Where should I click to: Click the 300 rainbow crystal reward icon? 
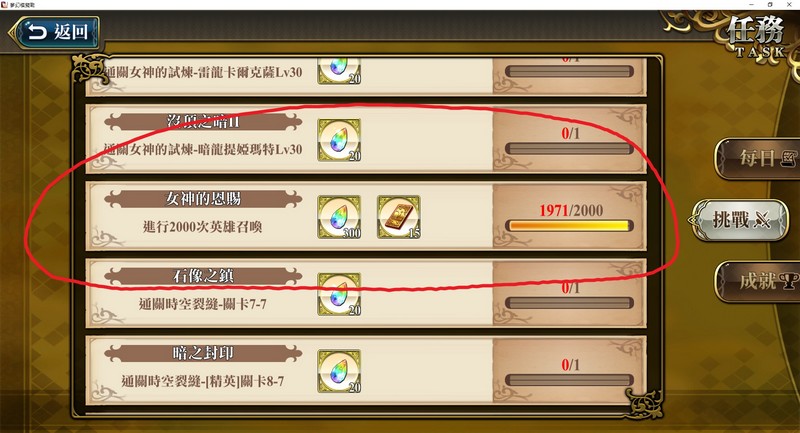[x=339, y=217]
